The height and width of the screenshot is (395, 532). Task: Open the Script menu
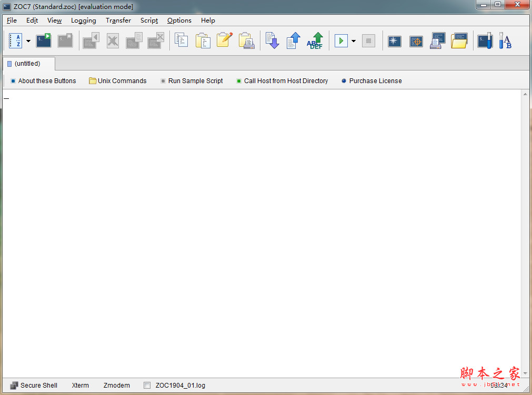coord(149,21)
